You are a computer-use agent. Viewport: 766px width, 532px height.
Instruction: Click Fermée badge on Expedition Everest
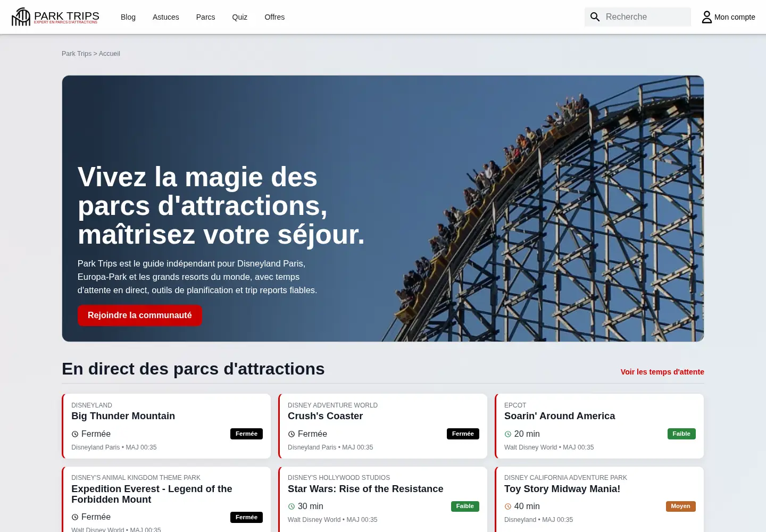tap(247, 517)
